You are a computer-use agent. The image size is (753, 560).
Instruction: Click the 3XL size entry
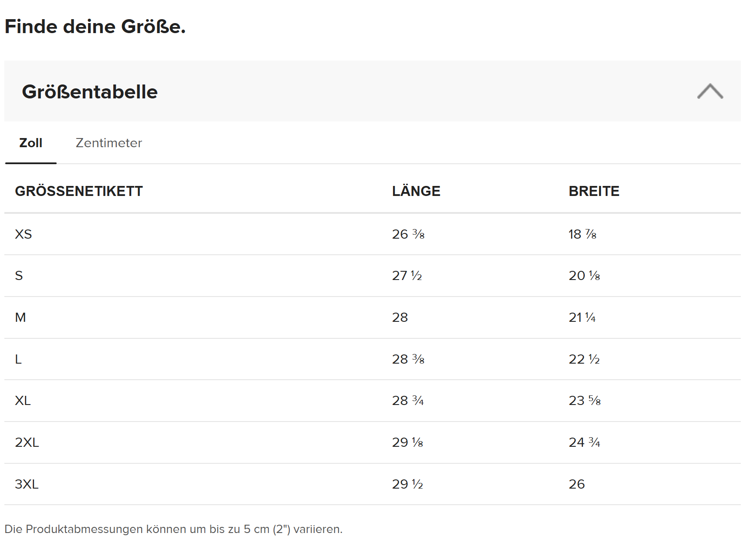coord(27,484)
